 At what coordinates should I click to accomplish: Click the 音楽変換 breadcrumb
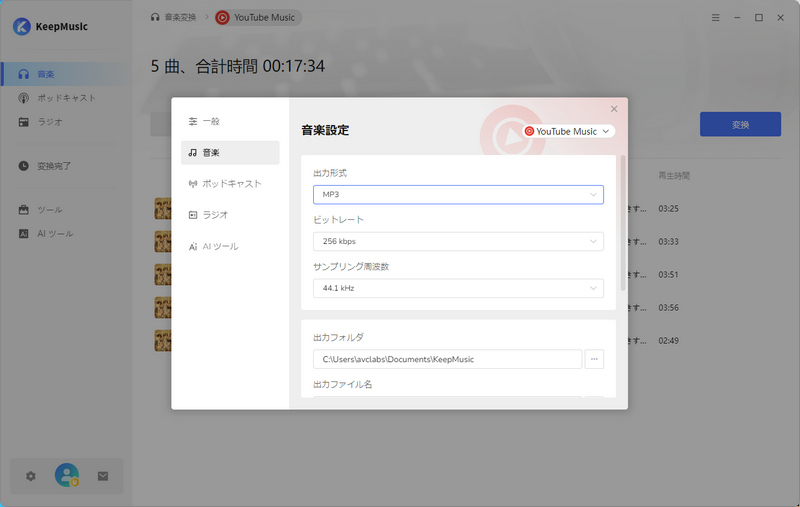click(173, 17)
